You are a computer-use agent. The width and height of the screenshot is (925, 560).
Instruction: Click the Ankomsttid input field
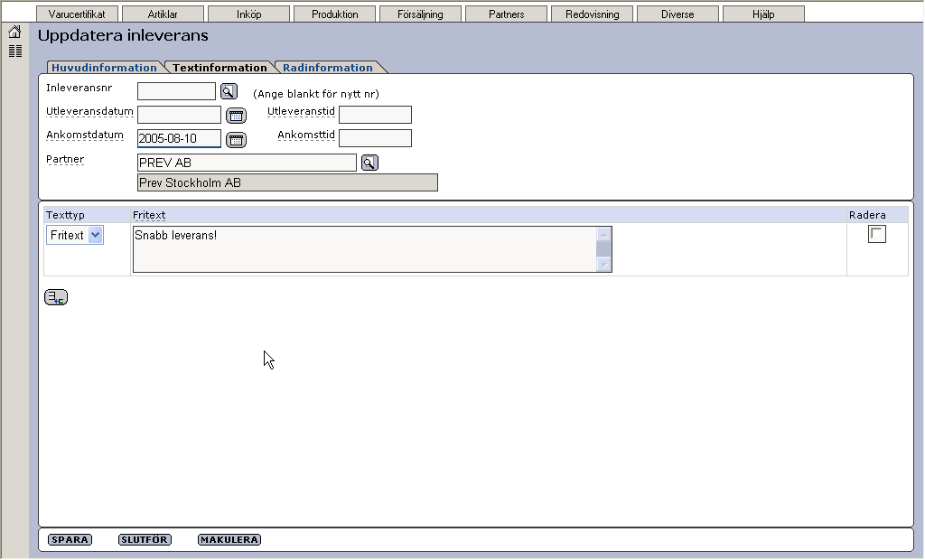(x=375, y=138)
